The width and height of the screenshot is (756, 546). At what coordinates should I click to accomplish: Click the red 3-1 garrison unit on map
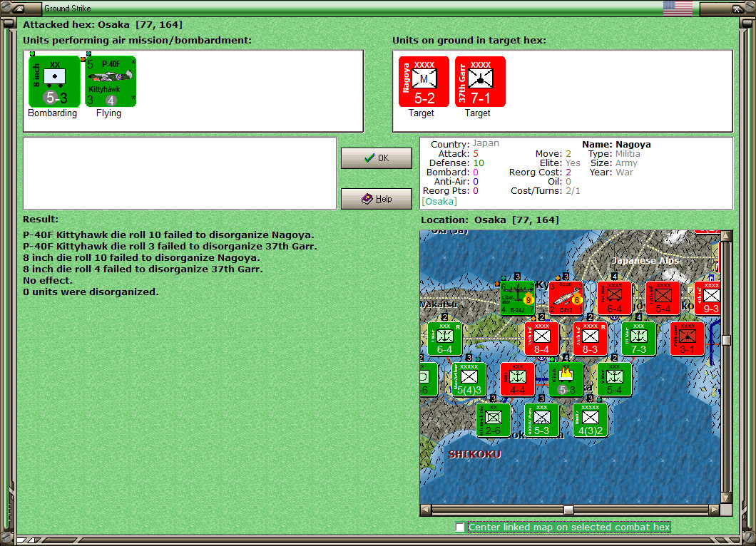pyautogui.click(x=687, y=339)
